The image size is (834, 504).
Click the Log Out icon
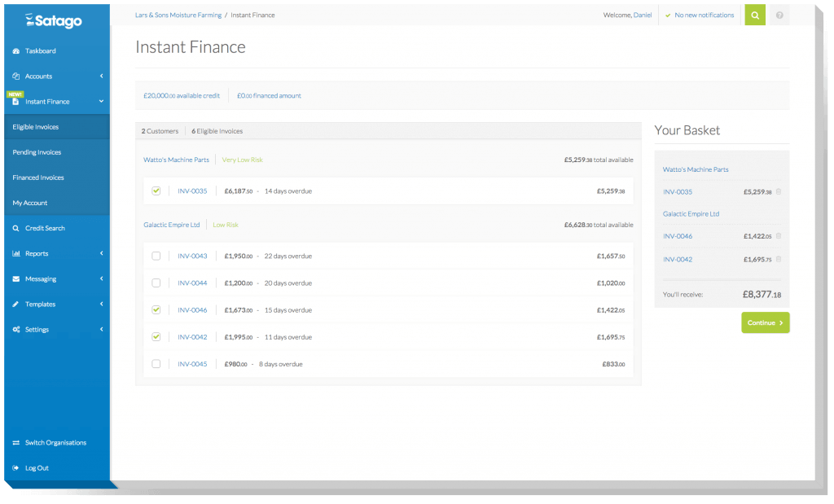pos(16,468)
